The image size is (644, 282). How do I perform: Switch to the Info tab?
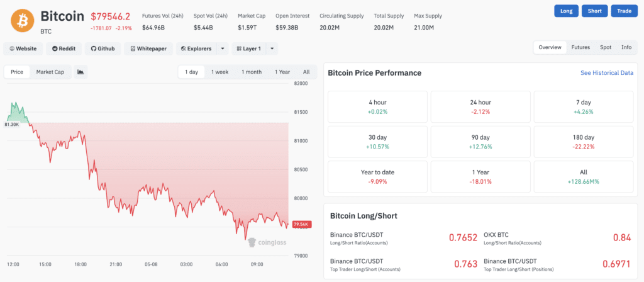[x=626, y=47]
